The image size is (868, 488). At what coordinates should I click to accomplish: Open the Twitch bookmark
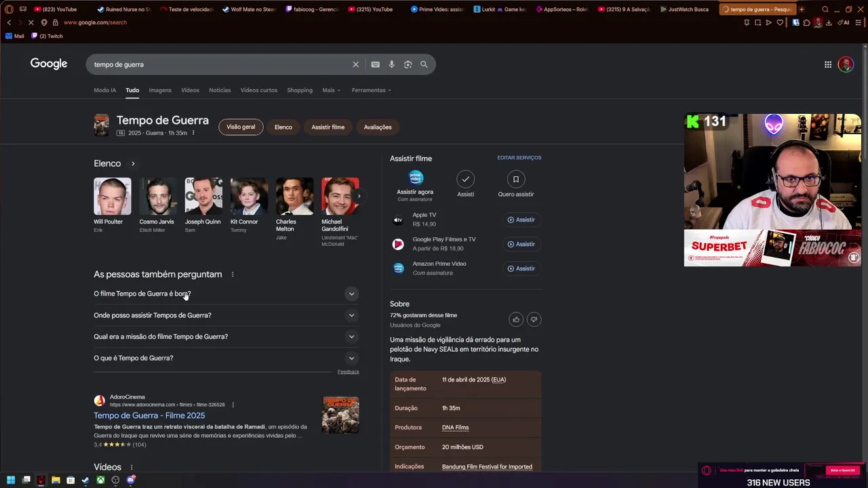pos(47,36)
